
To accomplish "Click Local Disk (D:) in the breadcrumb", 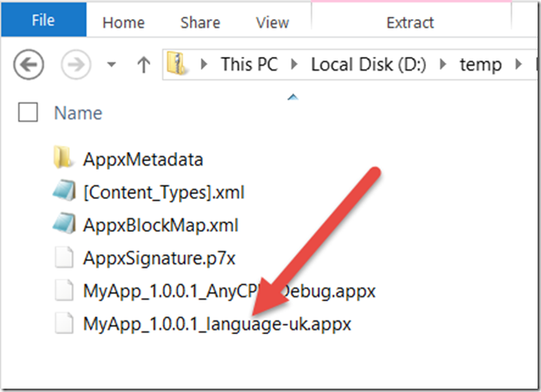I will point(369,65).
